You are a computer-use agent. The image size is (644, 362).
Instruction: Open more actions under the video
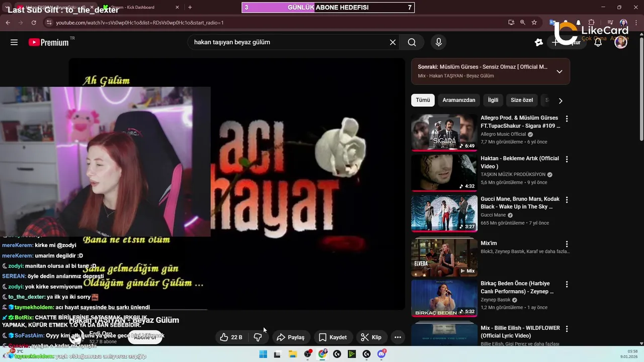pyautogui.click(x=397, y=337)
